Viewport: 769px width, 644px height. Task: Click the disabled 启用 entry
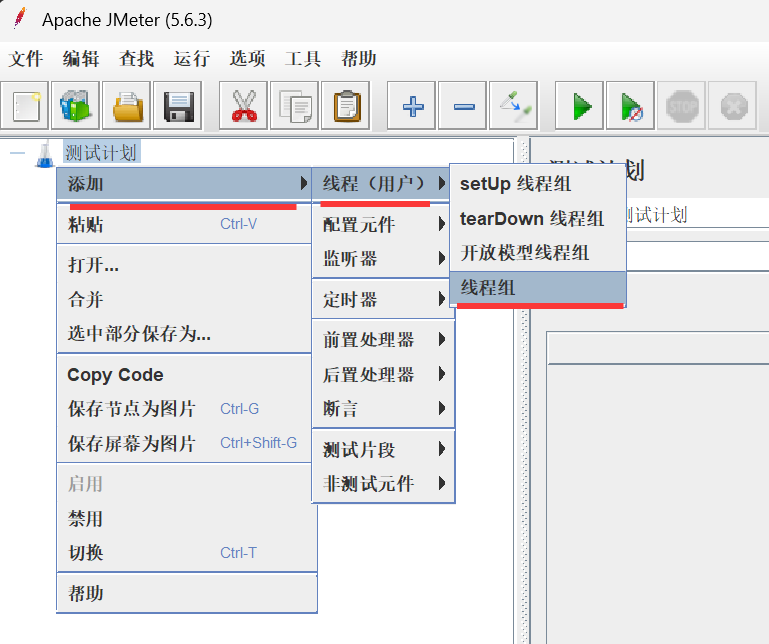(x=186, y=484)
